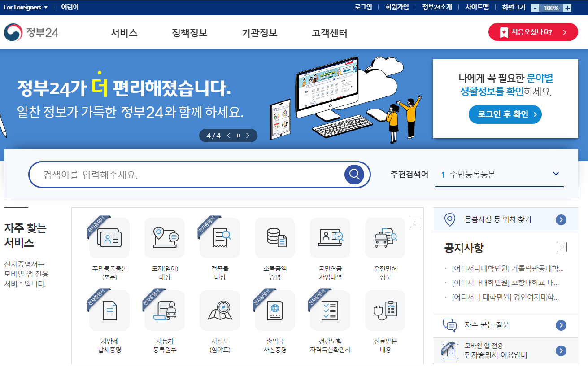Click the 어린이 link in top bar
Screen dimensions: 588x372
(x=70, y=7)
